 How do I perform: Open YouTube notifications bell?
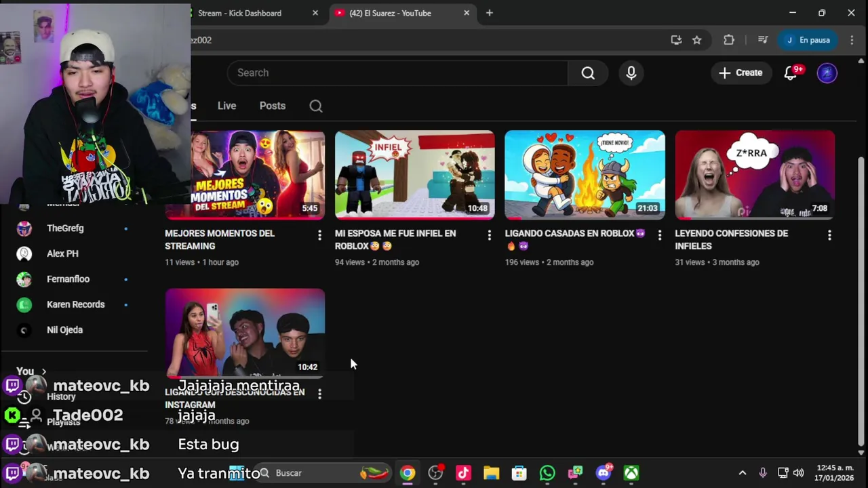tap(791, 73)
